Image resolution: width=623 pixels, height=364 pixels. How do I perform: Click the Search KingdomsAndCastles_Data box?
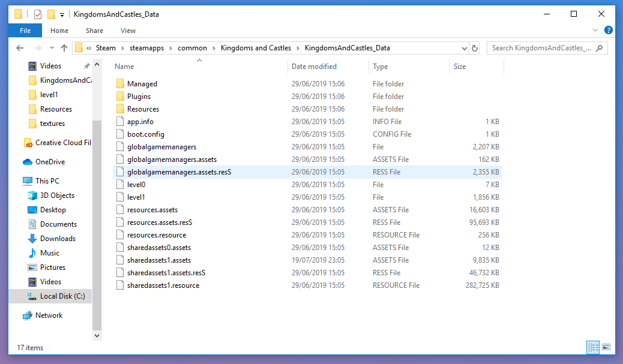tap(542, 48)
